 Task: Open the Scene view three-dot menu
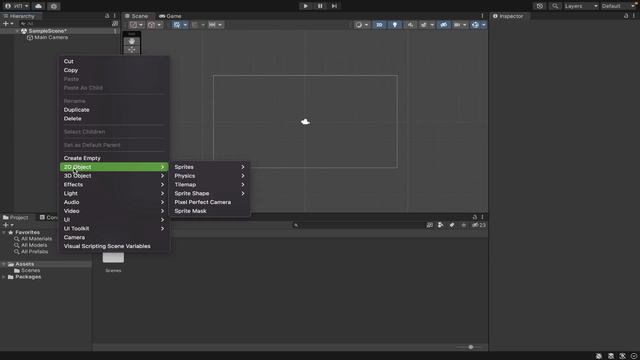[x=482, y=16]
